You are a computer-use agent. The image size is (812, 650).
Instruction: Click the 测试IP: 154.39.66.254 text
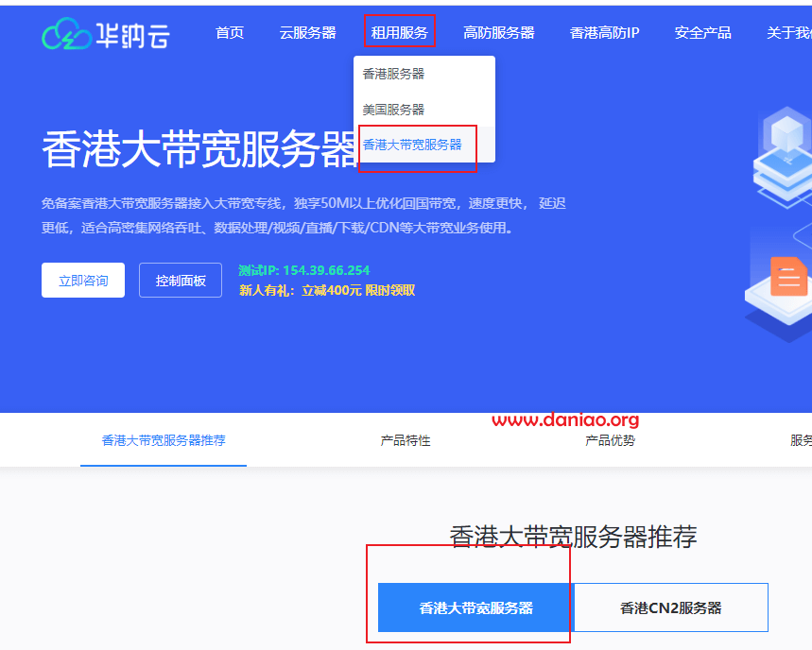point(304,270)
